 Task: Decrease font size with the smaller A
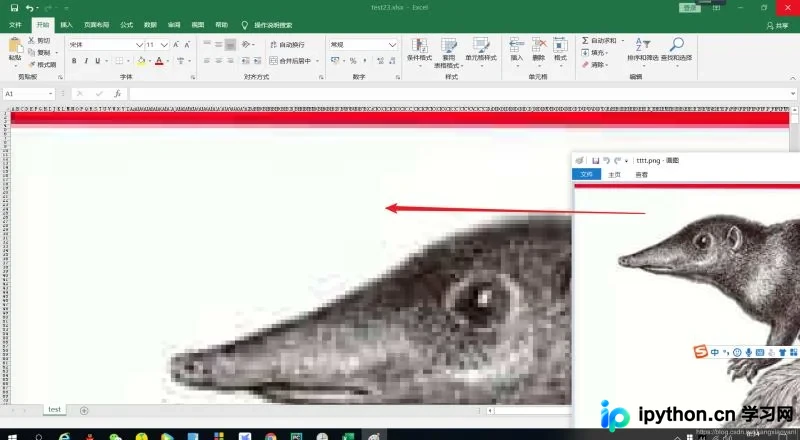click(187, 45)
